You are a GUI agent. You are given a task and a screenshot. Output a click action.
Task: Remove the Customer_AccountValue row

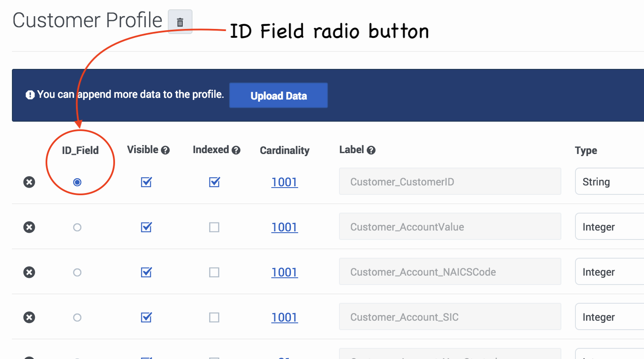pyautogui.click(x=29, y=227)
